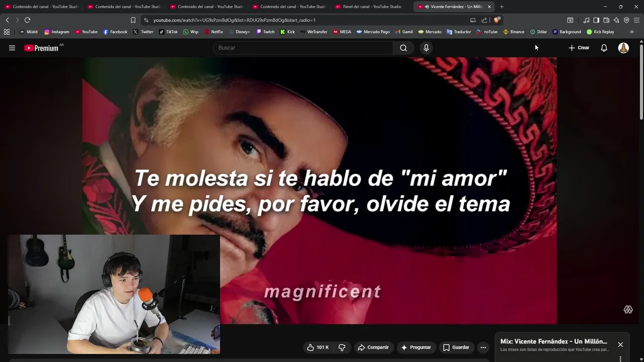The width and height of the screenshot is (644, 362).
Task: Show hidden bookmarks overflow chevron
Action: click(631, 32)
